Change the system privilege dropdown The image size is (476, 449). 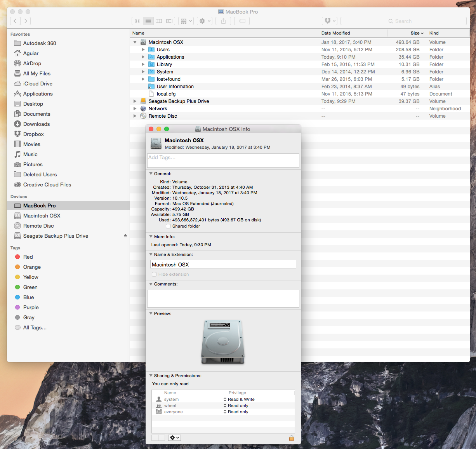coord(239,399)
